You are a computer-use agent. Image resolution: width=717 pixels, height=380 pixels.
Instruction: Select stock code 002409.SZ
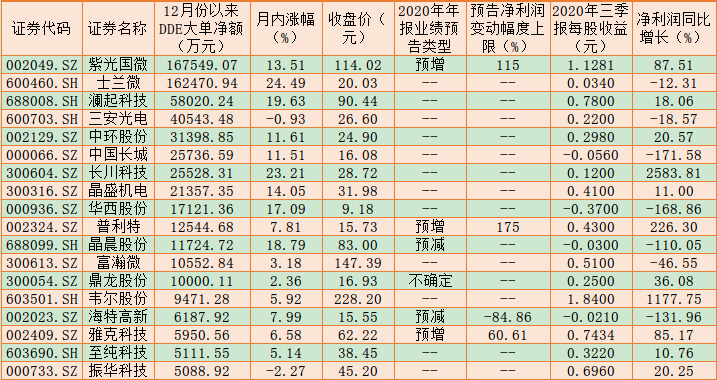(x=42, y=335)
